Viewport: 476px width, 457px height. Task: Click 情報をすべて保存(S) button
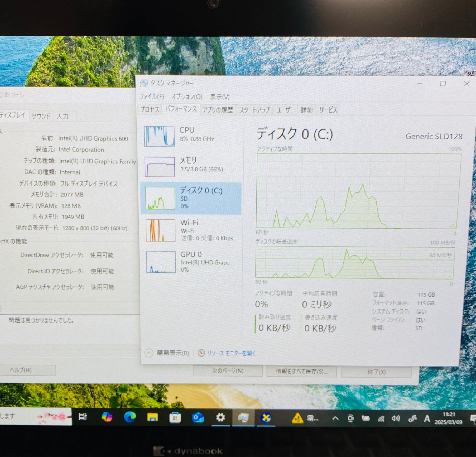pyautogui.click(x=301, y=372)
